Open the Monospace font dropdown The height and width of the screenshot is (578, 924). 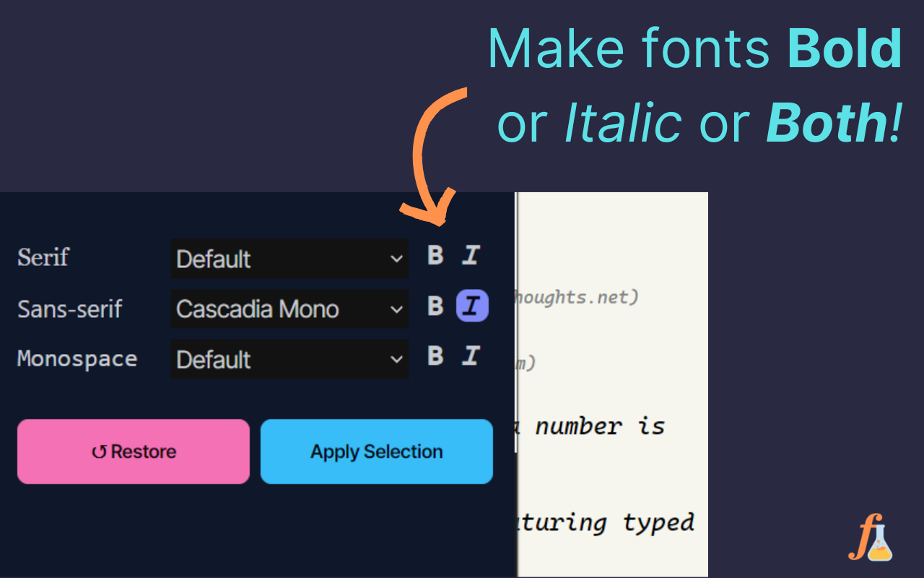289,359
